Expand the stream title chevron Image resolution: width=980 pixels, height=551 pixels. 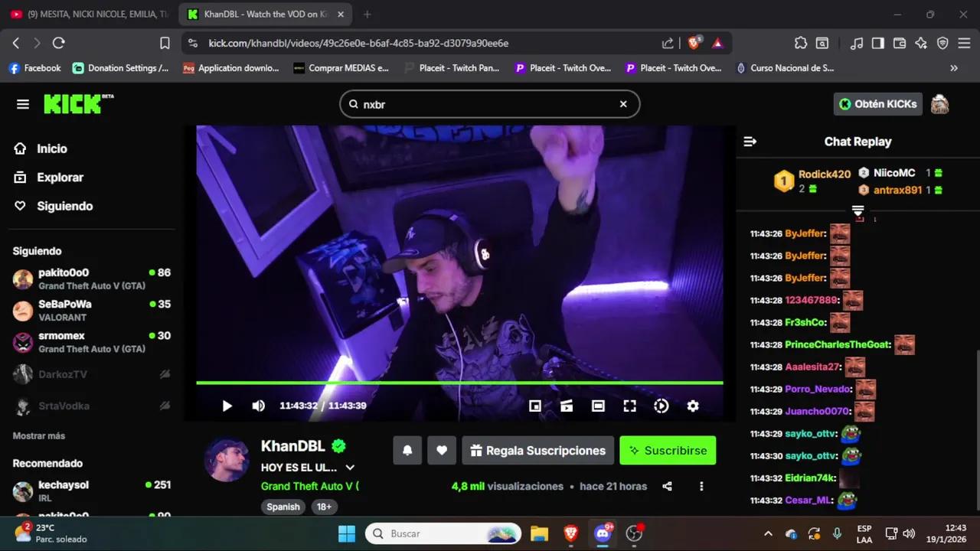350,468
